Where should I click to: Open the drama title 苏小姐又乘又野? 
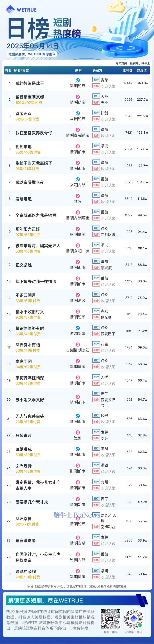(30, 399)
